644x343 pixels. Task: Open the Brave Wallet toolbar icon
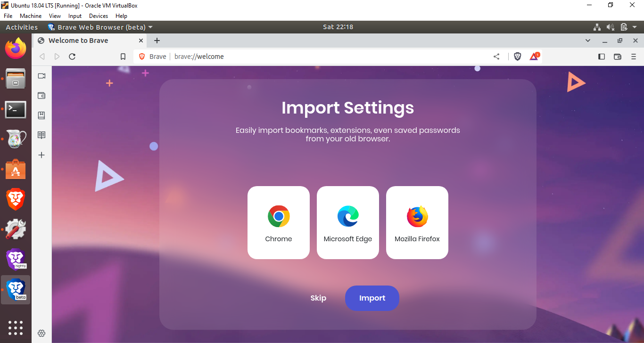tap(618, 57)
